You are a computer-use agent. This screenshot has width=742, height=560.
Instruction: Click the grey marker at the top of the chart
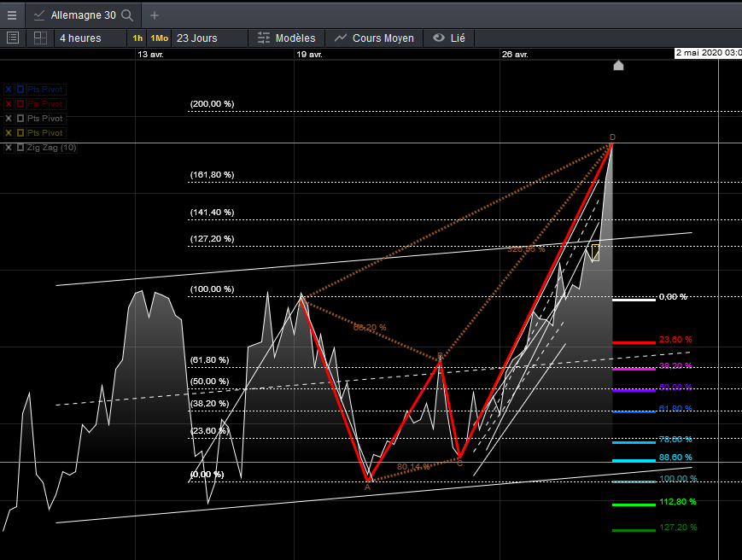(x=618, y=65)
